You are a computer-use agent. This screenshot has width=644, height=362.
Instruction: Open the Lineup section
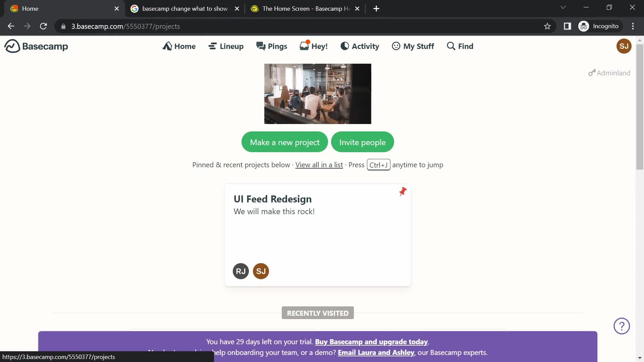pos(226,46)
